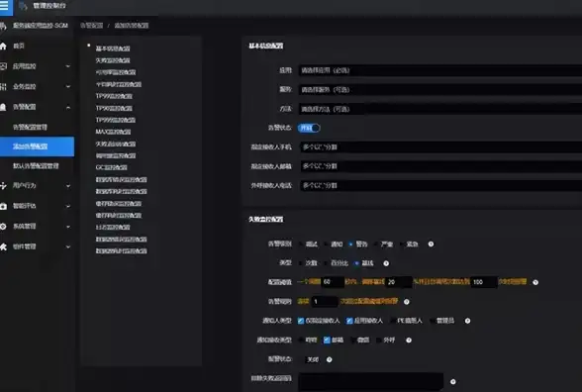Expand the 用户行为 sidebar chevron

(x=68, y=186)
